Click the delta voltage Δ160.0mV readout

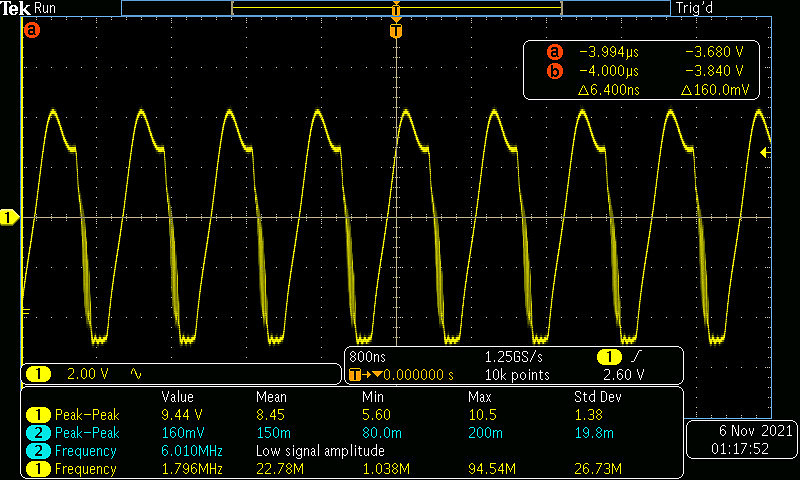715,90
